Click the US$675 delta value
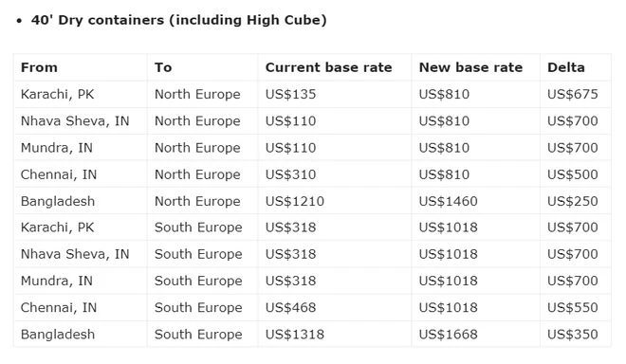Screen dimensions: 626x364 point(573,94)
